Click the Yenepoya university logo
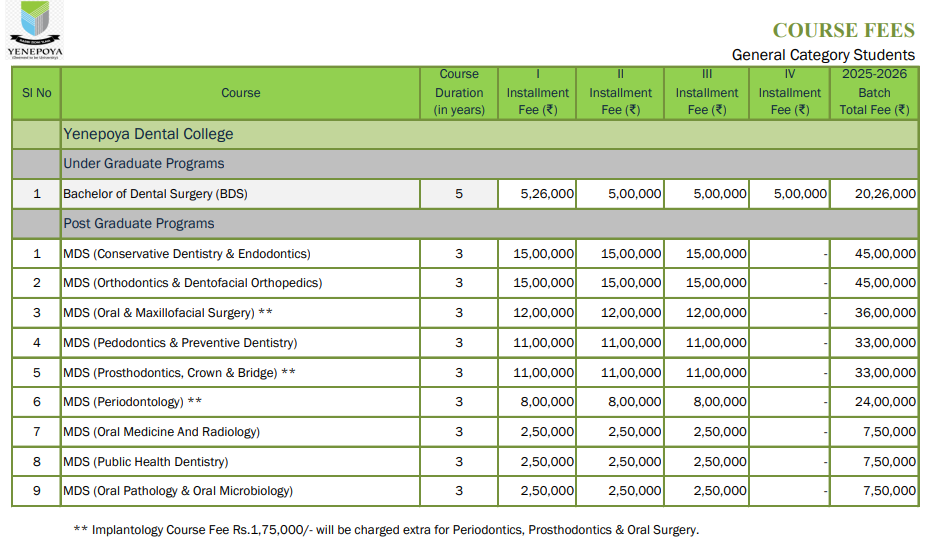This screenshot has height=540, width=936. coord(34,30)
